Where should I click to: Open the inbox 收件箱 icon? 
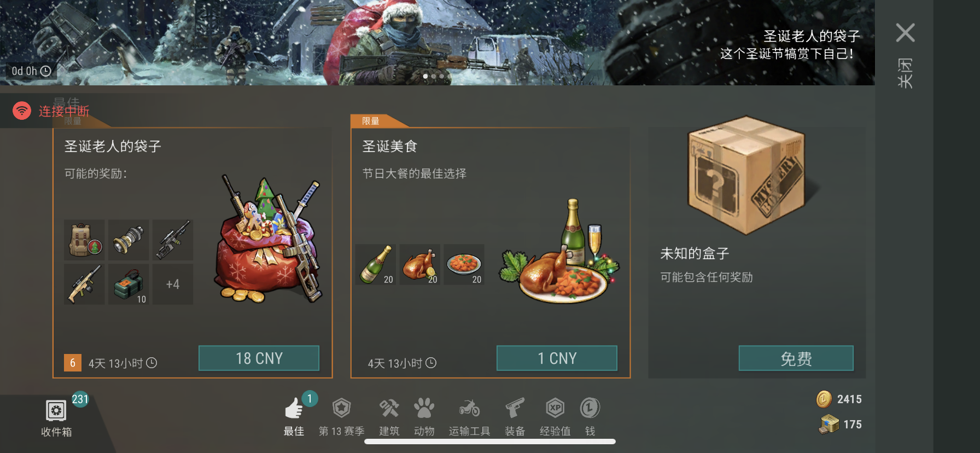tap(56, 417)
